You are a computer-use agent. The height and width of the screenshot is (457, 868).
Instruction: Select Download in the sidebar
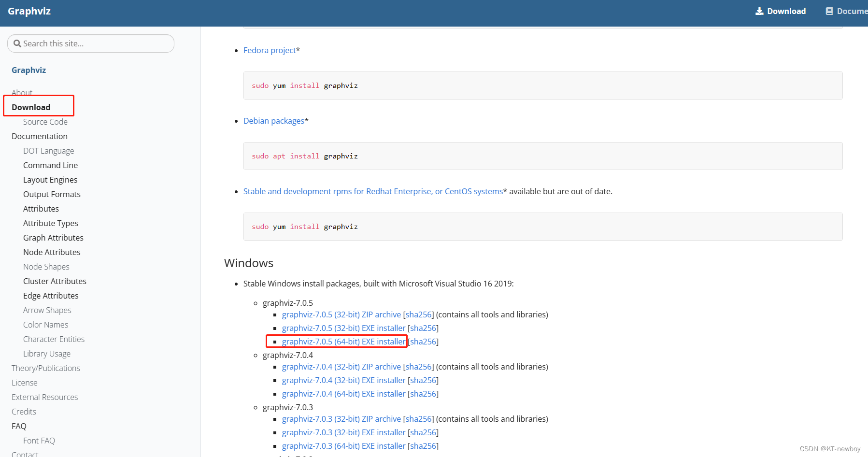pyautogui.click(x=31, y=107)
